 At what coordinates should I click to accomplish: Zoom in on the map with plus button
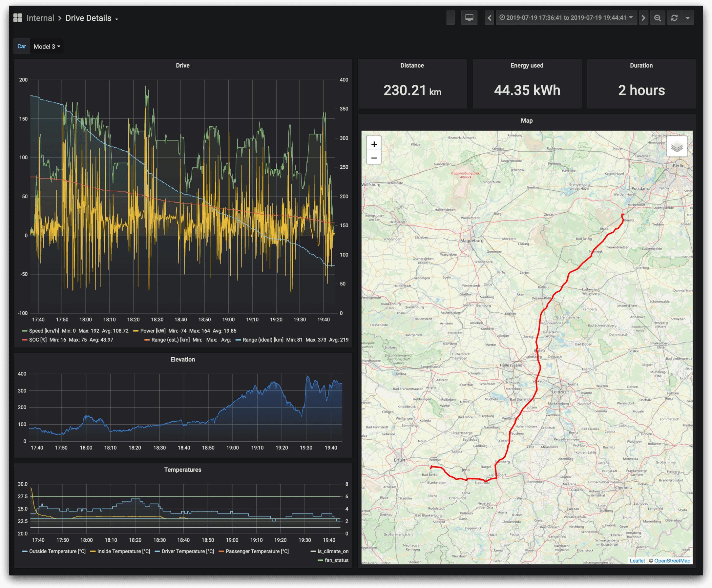(374, 144)
